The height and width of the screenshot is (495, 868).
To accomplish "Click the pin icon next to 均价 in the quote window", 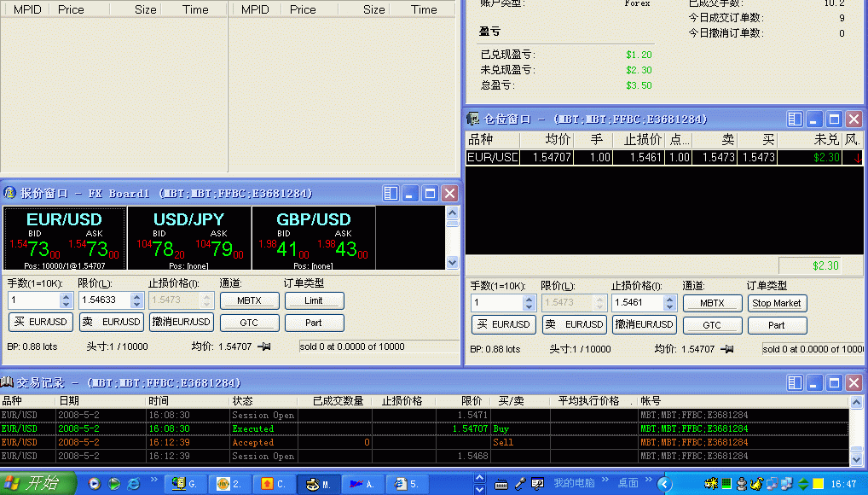I will pyautogui.click(x=264, y=346).
